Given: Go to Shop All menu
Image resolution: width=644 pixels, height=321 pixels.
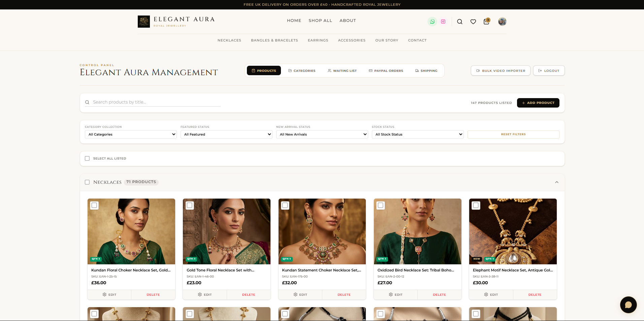Looking at the screenshot, I should pos(320,21).
